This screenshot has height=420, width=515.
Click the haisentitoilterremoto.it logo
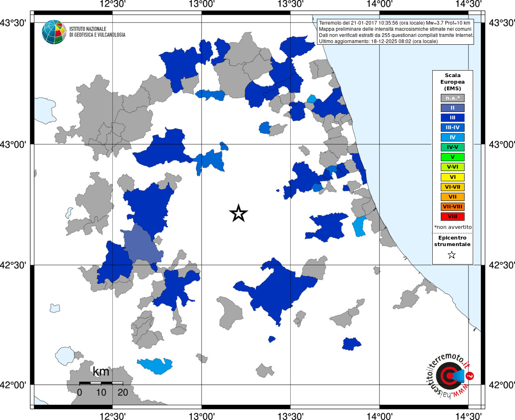click(x=450, y=375)
